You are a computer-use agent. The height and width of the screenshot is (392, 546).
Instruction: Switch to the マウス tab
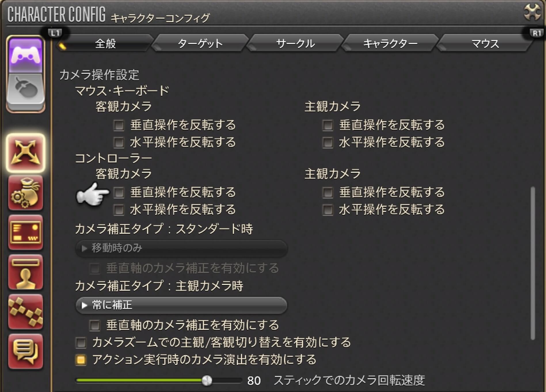(x=485, y=43)
